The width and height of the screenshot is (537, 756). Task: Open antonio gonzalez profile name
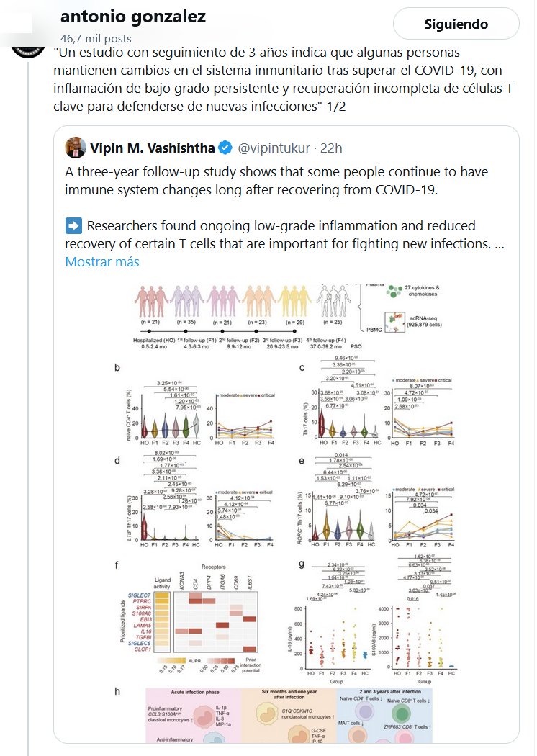133,16
